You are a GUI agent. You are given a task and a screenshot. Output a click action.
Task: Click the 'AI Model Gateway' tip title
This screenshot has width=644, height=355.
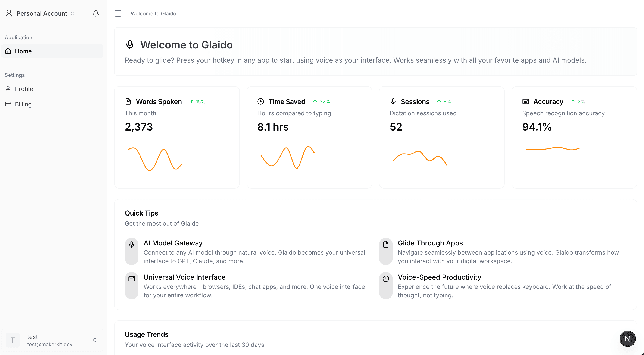point(173,243)
